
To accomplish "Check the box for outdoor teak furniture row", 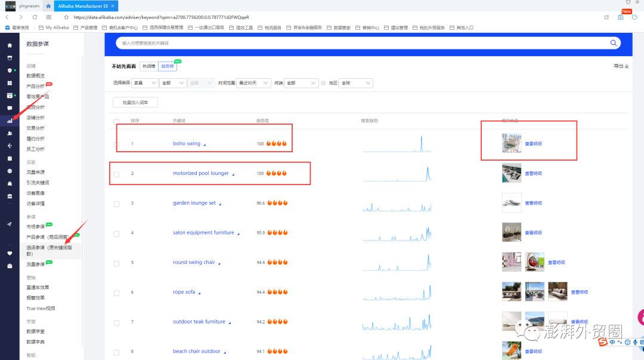I will [x=117, y=322].
